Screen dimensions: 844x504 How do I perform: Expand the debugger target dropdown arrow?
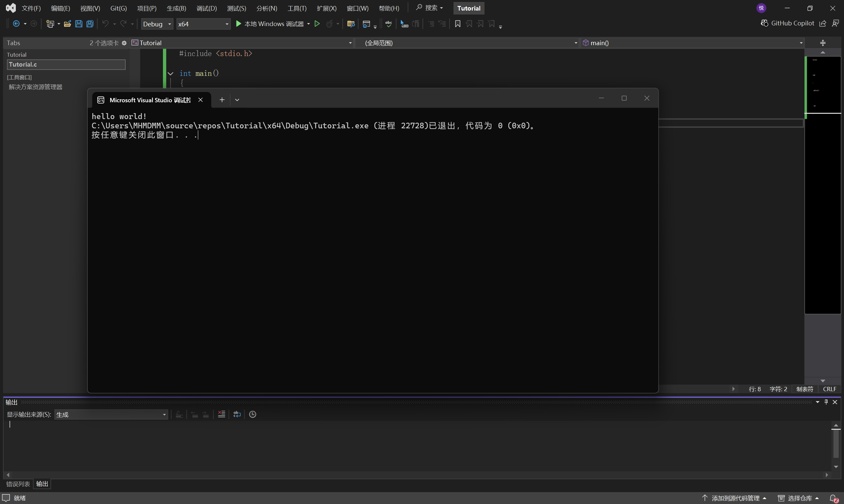pyautogui.click(x=308, y=24)
